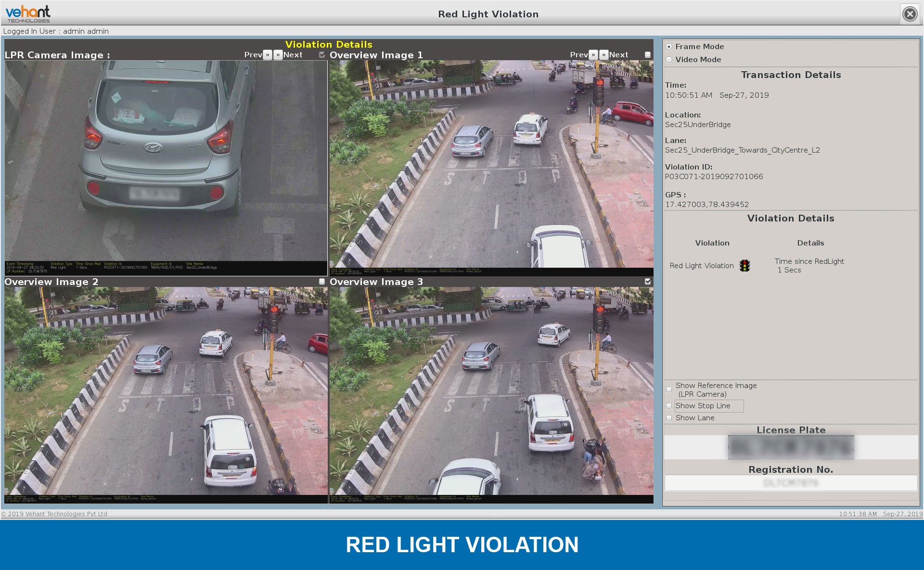The height and width of the screenshot is (570, 924).
Task: Select the Video Mode radio button
Action: coord(670,59)
